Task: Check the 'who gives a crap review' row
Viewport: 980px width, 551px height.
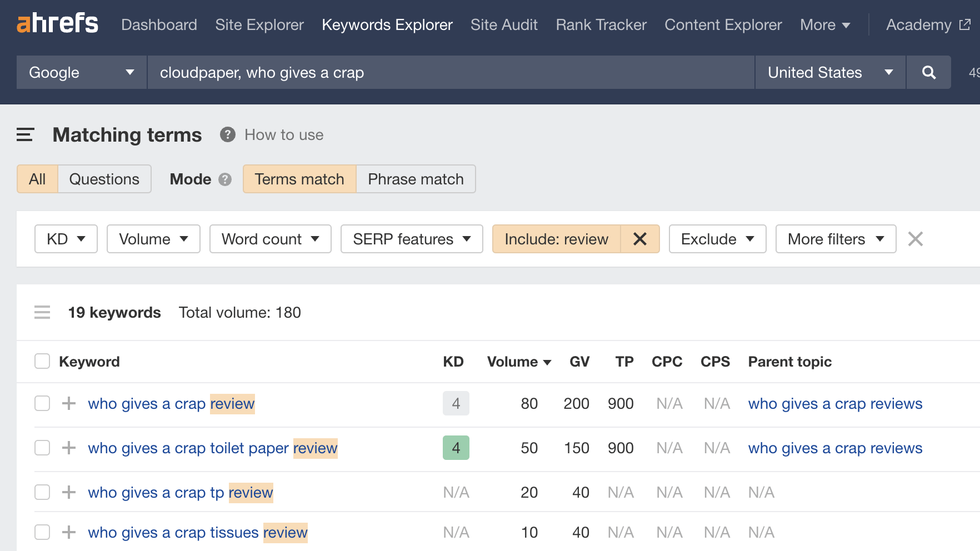Action: click(x=42, y=403)
